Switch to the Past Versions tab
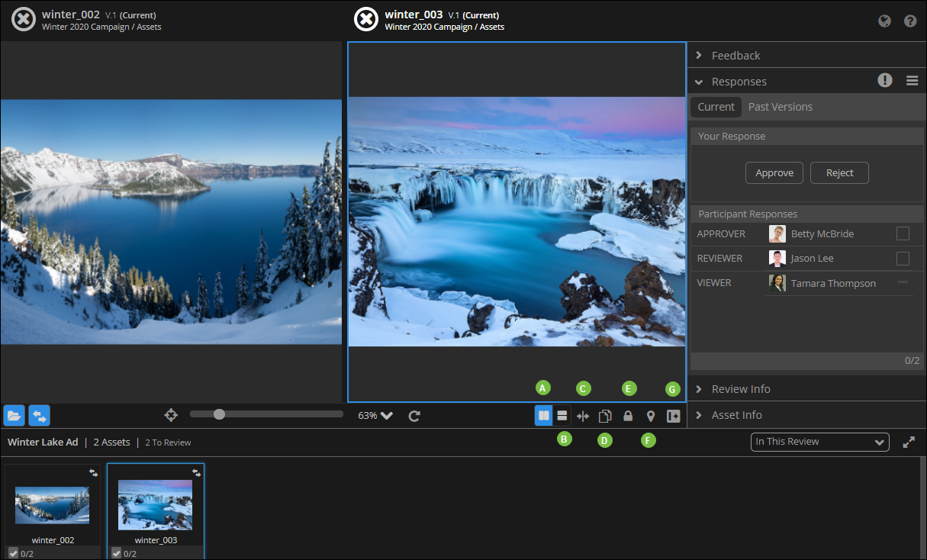The image size is (927, 560). click(x=780, y=107)
